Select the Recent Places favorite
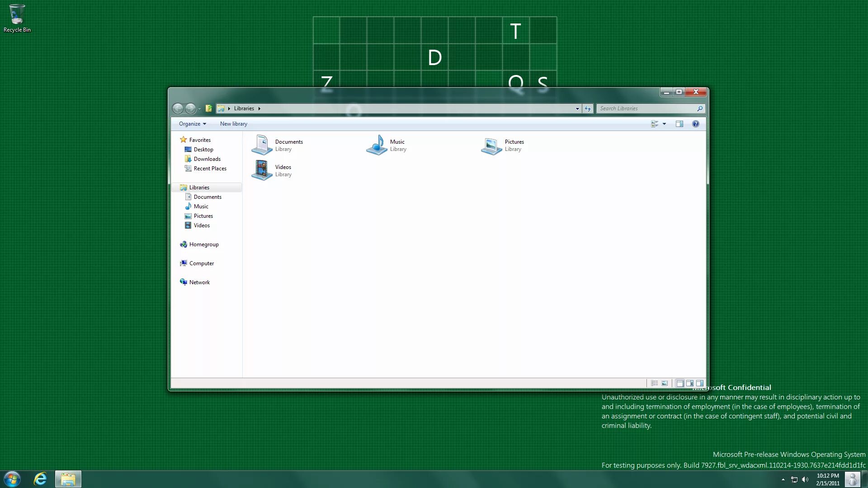The height and width of the screenshot is (488, 868). pyautogui.click(x=210, y=168)
